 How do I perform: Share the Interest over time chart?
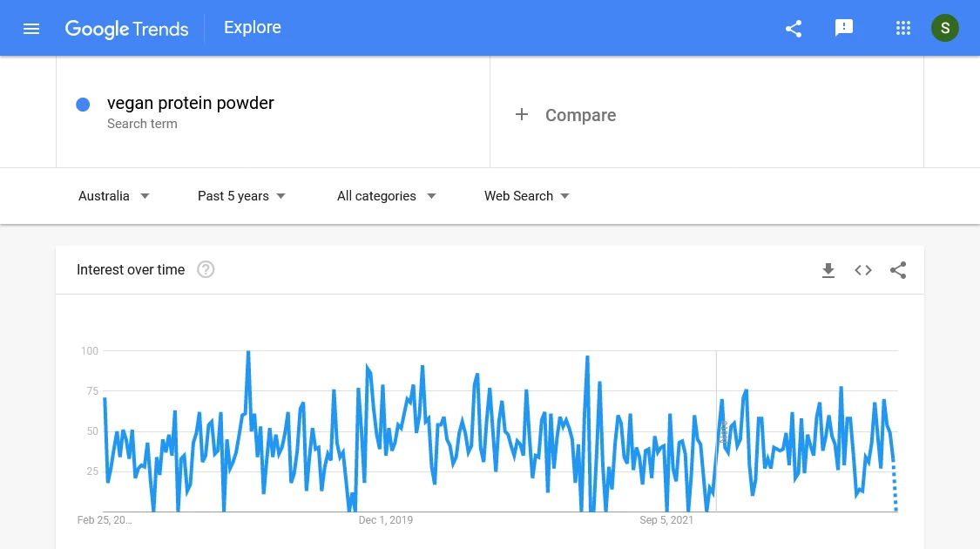click(x=898, y=270)
